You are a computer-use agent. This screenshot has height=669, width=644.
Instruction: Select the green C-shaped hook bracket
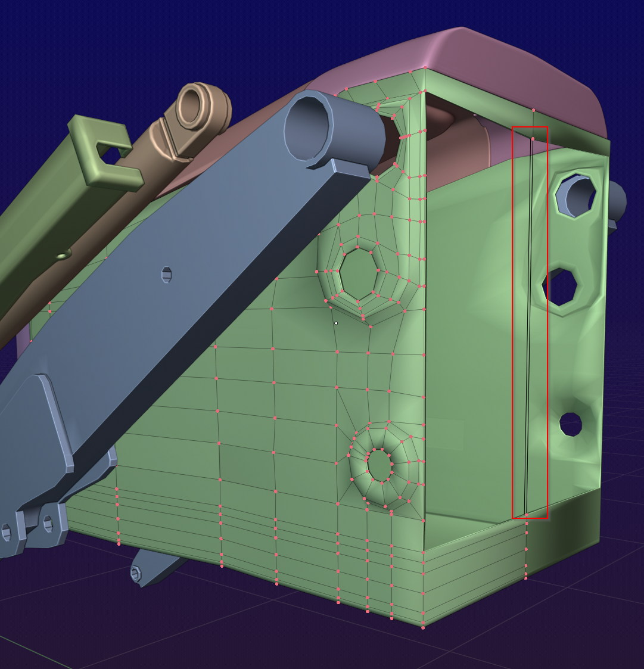click(x=105, y=151)
